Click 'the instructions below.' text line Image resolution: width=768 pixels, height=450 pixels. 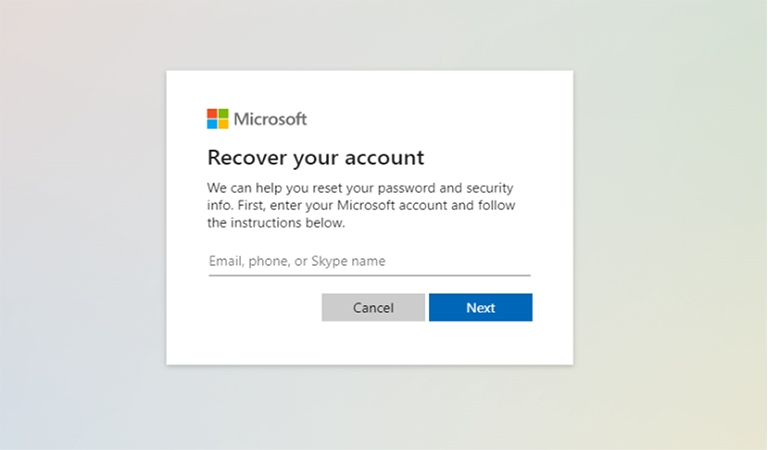point(276,223)
